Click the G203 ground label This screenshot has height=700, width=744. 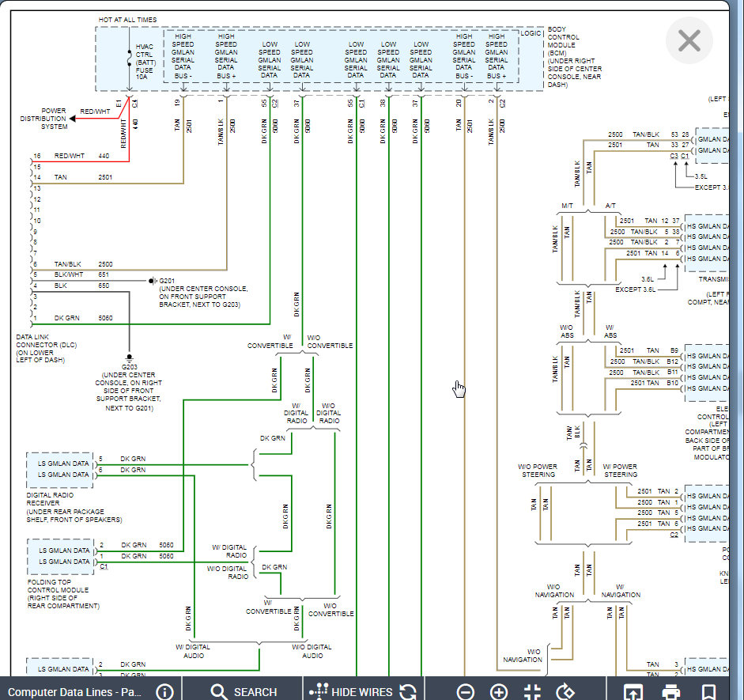129,367
